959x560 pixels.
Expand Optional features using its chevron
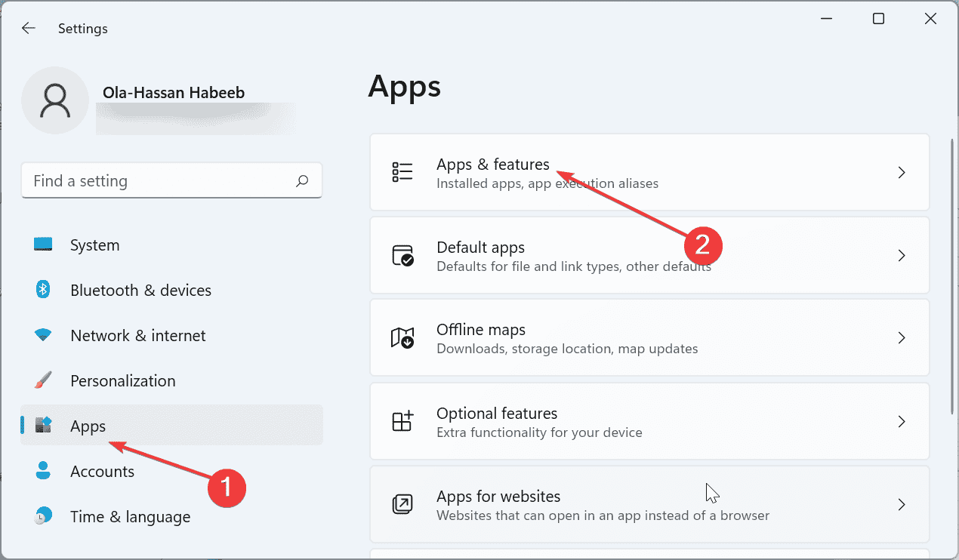(x=902, y=421)
